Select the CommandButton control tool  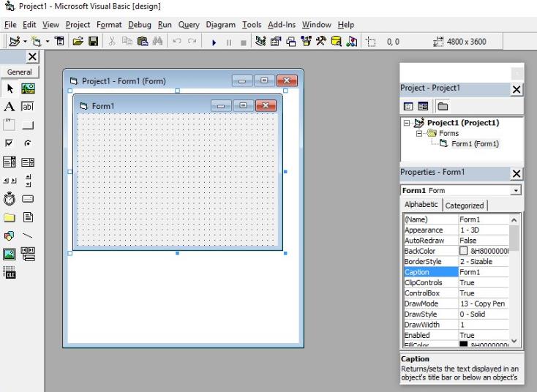pyautogui.click(x=27, y=125)
